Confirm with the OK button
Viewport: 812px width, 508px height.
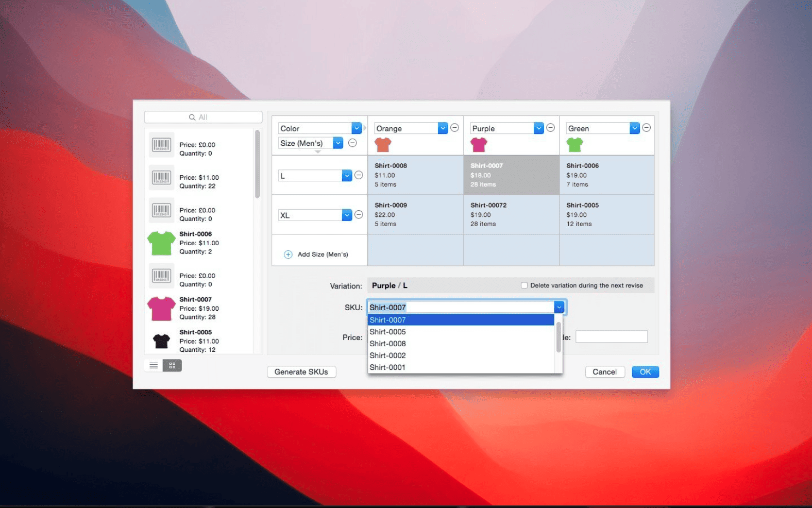coord(645,372)
